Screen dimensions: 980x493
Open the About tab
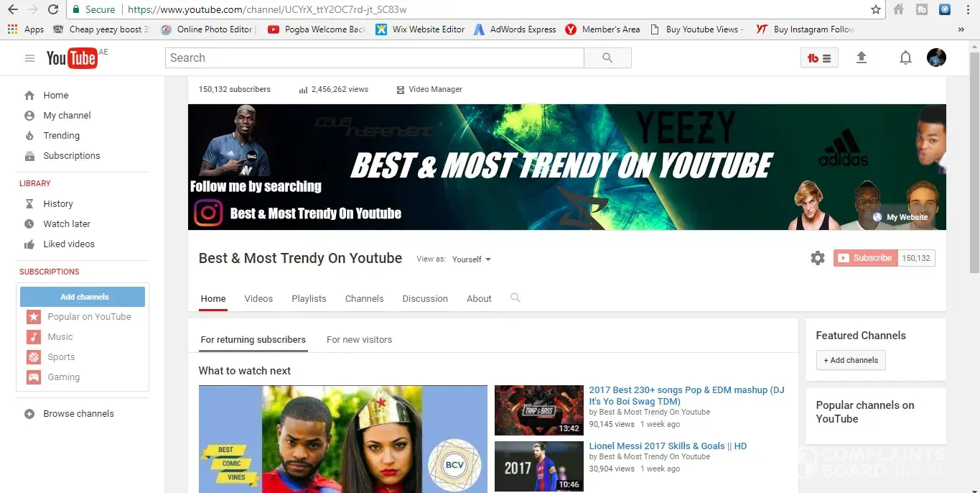479,299
